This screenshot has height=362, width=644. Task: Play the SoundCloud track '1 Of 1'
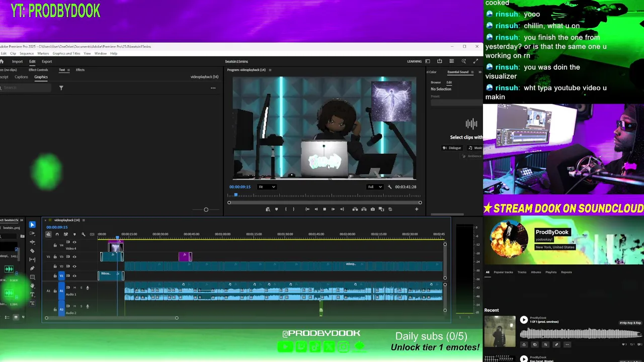point(524,320)
